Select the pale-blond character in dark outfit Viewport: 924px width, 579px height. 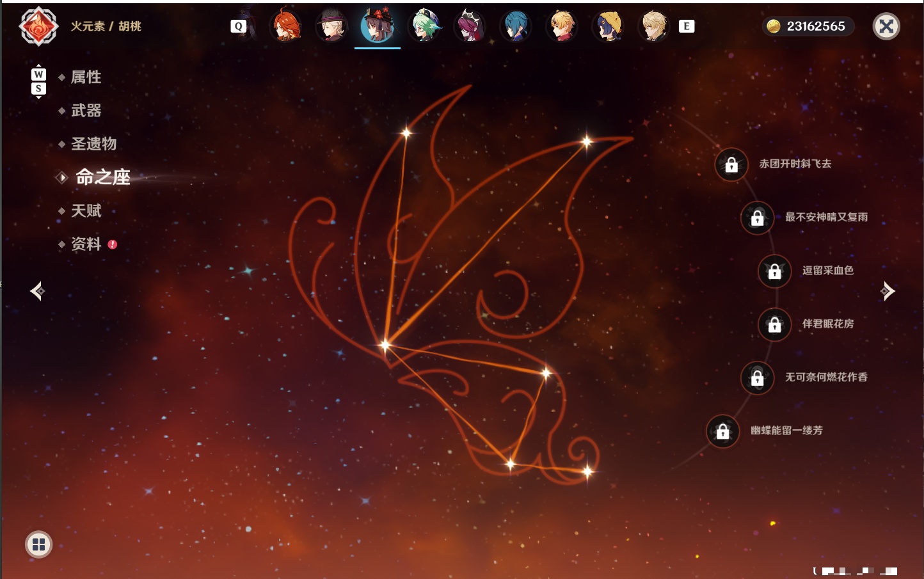tap(654, 26)
